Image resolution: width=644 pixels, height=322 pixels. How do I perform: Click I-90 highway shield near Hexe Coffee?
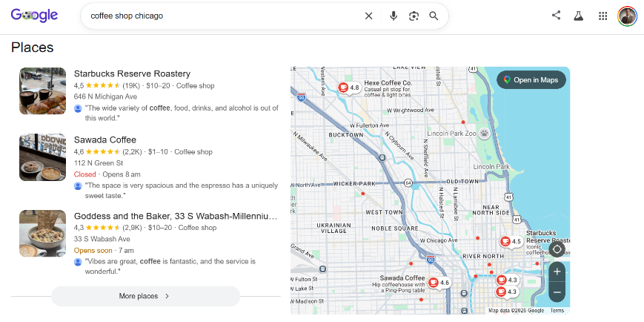[302, 97]
